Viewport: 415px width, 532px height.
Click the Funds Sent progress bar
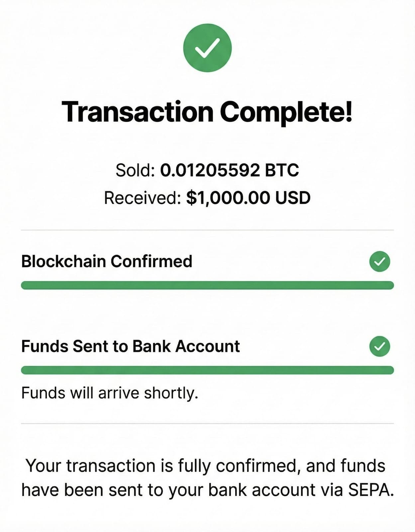(207, 370)
